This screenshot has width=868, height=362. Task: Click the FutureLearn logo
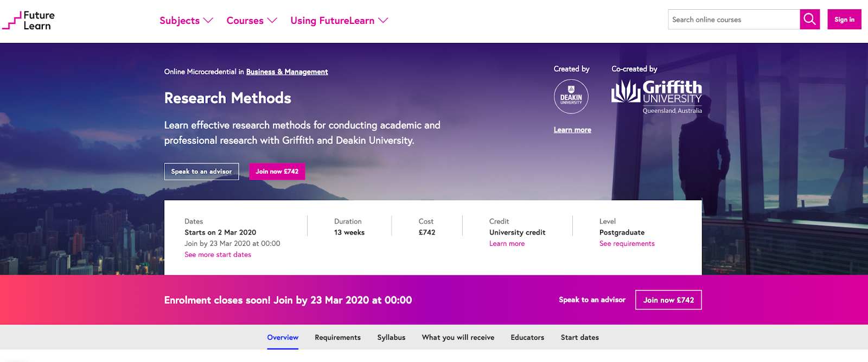29,21
